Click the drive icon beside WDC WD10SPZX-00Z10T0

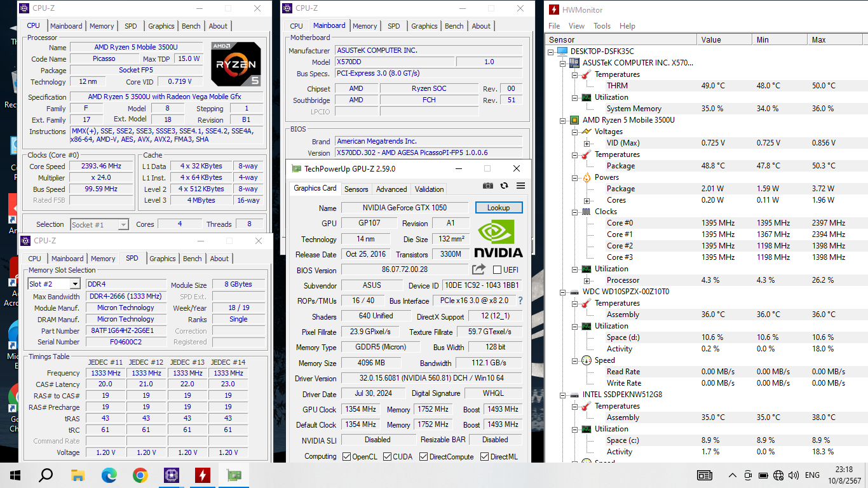click(x=574, y=292)
